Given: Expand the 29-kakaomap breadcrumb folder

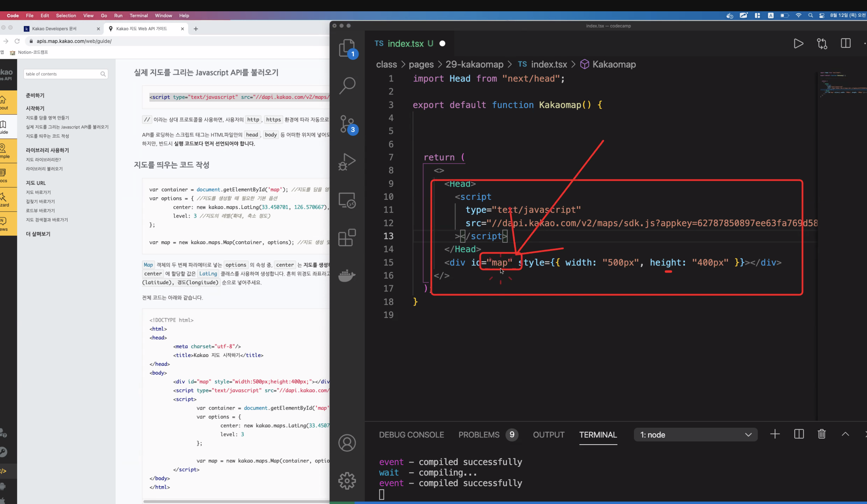Looking at the screenshot, I should pos(474,64).
